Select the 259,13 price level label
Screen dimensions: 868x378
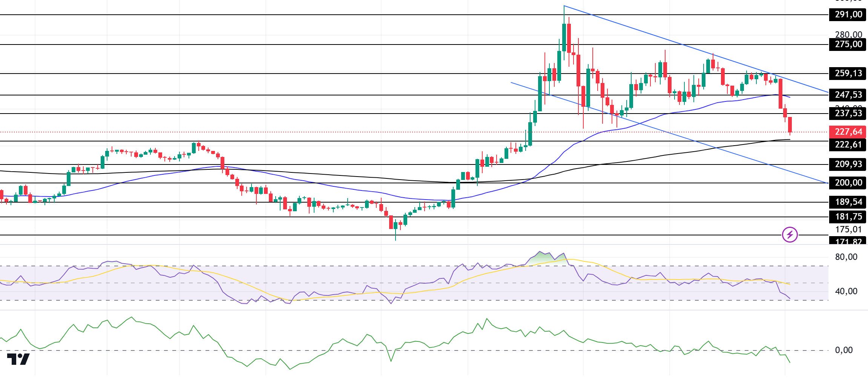(848, 74)
